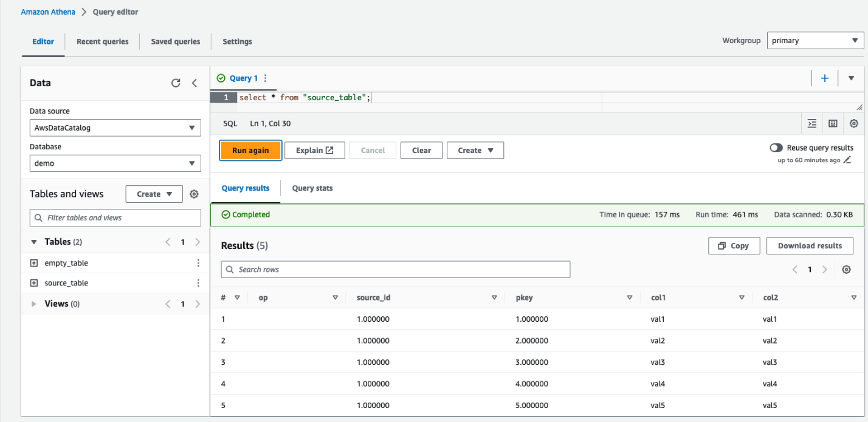Open the Tables and views gear icon

pos(194,194)
